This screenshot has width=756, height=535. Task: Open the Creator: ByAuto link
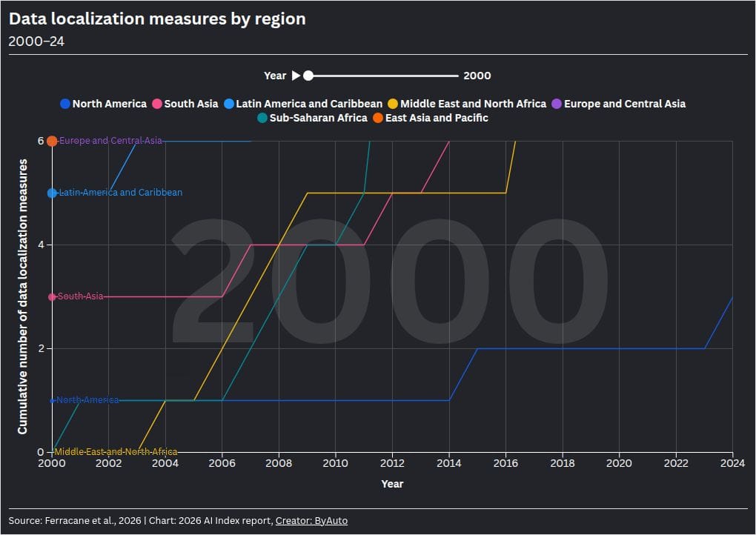(x=311, y=520)
